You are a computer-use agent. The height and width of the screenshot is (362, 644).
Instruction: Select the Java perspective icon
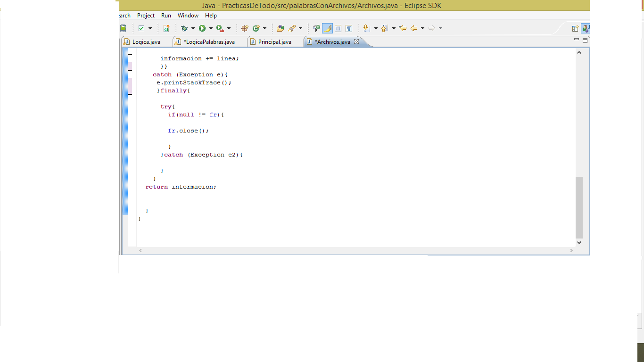coord(585,28)
